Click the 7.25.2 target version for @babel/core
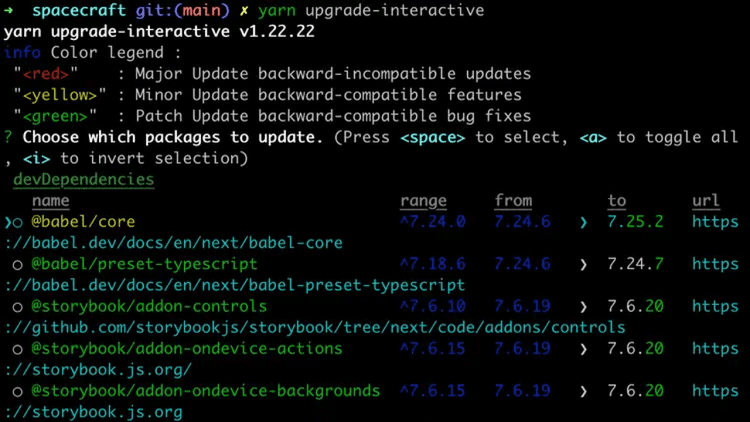This screenshot has height=422, width=750. 635,222
